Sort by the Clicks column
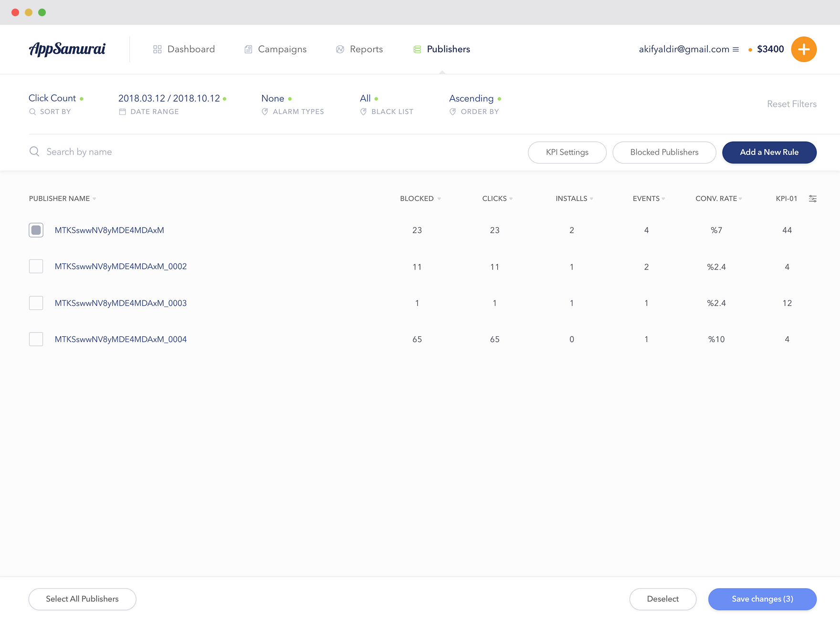This screenshot has height=622, width=840. pos(497,198)
